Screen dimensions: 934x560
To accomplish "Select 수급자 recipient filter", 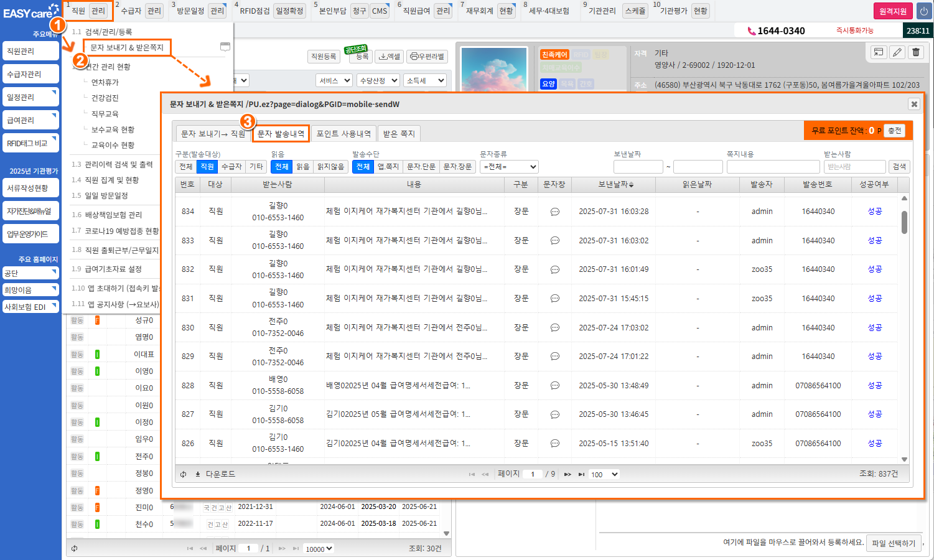I will [231, 167].
